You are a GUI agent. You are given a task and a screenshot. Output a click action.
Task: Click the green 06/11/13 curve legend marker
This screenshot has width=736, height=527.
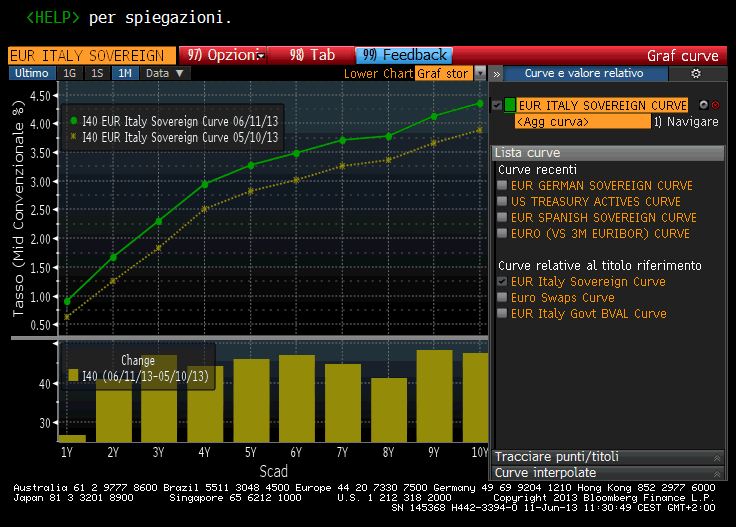73,119
